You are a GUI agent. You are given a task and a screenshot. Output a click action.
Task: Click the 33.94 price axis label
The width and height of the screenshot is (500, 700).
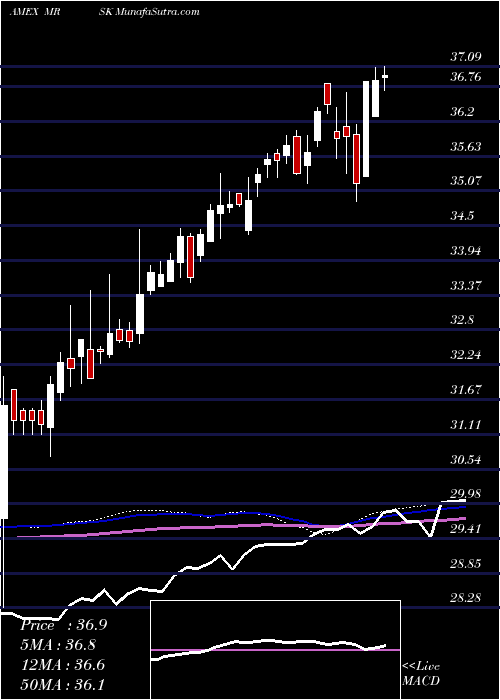click(466, 250)
